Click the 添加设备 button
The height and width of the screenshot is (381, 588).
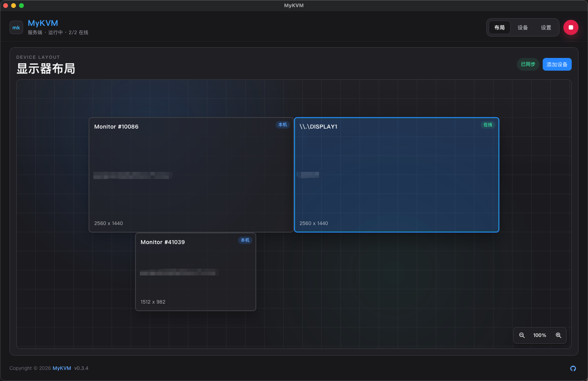[x=557, y=64]
